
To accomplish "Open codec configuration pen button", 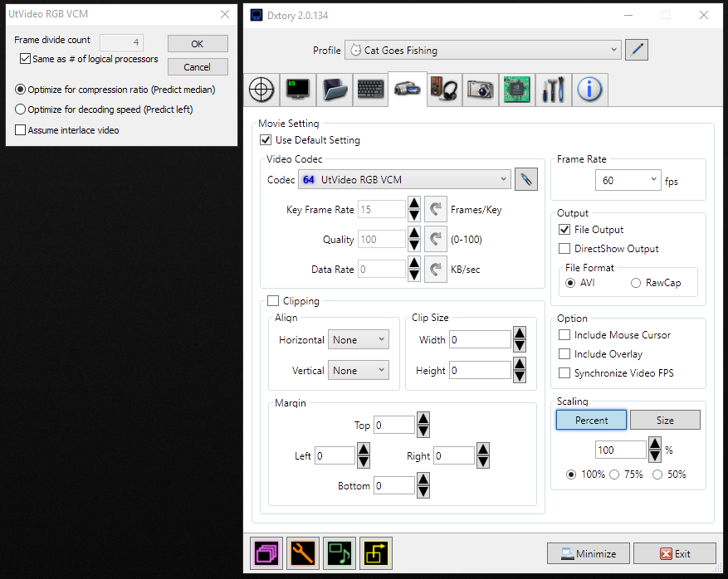I will (526, 179).
